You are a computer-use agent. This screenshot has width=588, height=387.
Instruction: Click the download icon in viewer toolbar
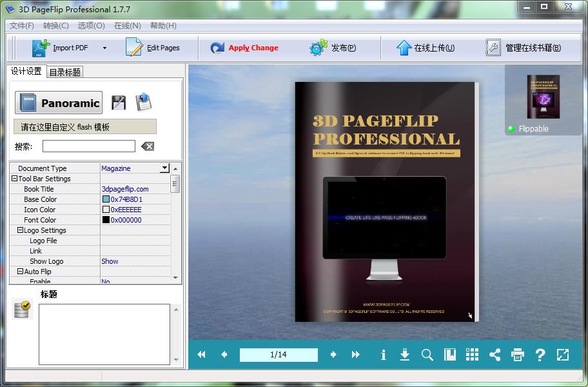coord(405,354)
